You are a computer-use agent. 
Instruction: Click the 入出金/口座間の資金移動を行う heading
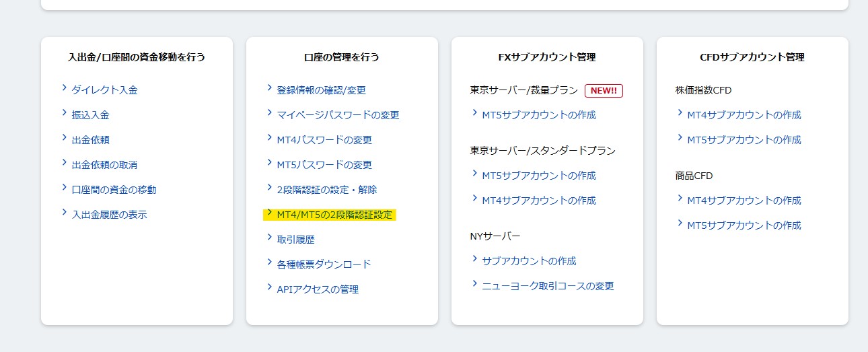[x=137, y=57]
